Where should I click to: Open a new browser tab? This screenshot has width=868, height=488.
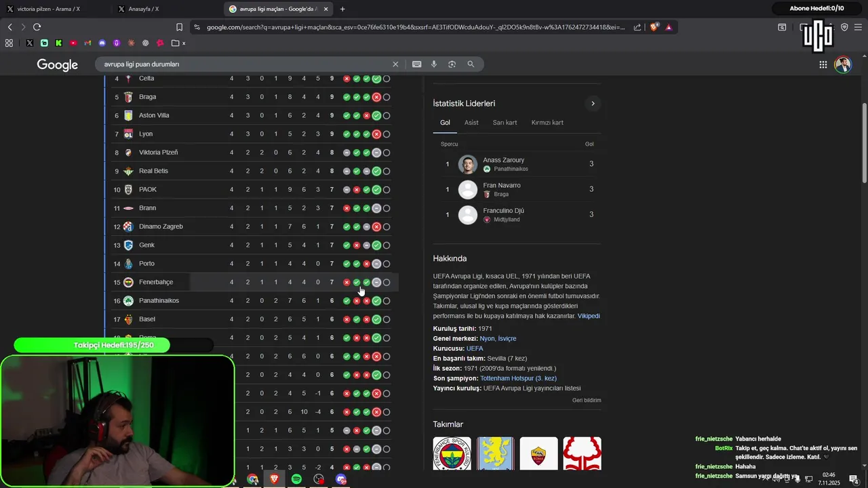342,9
